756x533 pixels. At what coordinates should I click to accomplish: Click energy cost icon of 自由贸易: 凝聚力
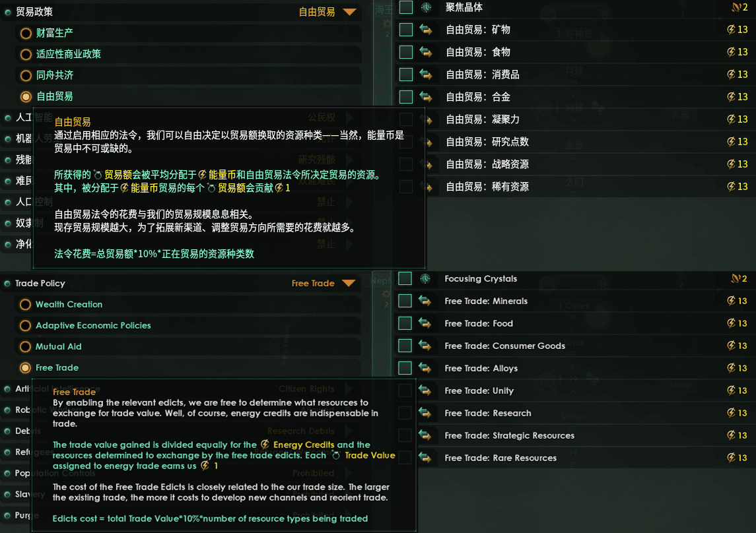731,119
